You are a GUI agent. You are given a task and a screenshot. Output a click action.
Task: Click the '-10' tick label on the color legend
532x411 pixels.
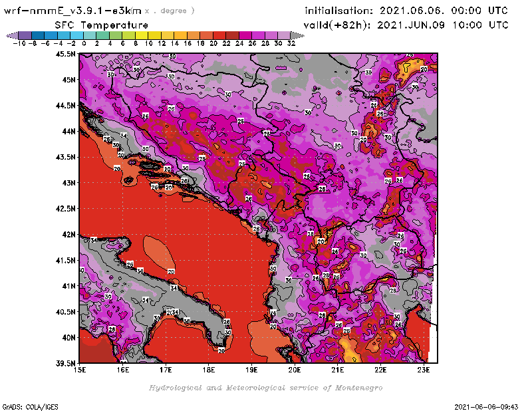coord(19,43)
